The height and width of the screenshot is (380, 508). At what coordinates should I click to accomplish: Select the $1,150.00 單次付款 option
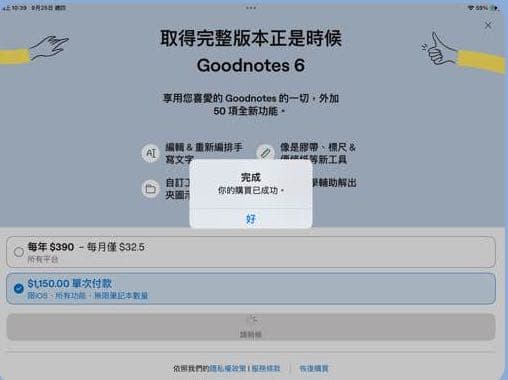click(251, 289)
